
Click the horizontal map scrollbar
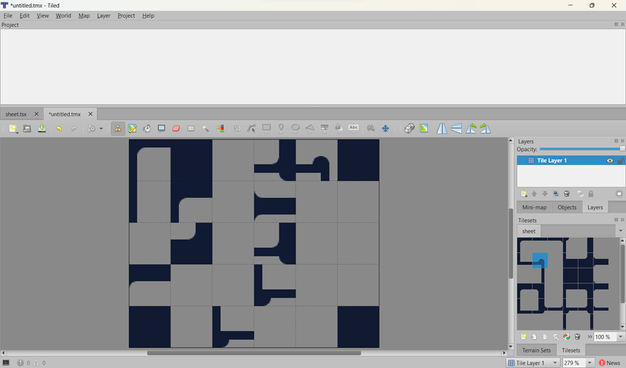click(254, 353)
